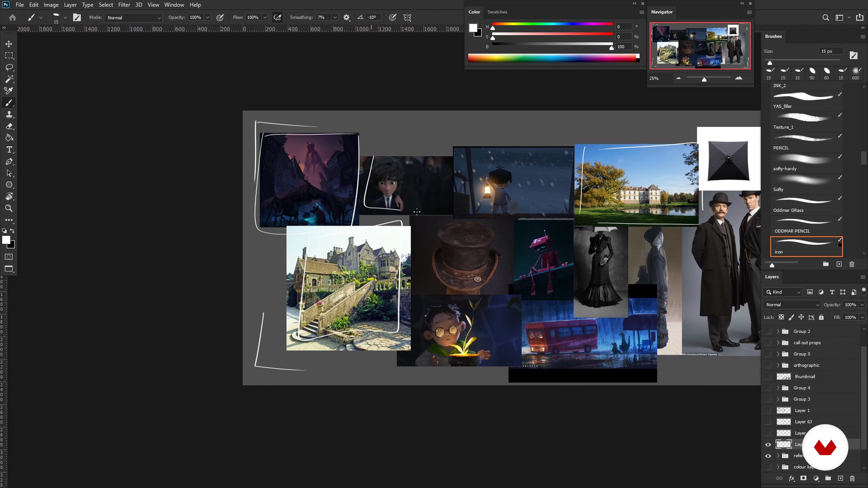The height and width of the screenshot is (488, 868).
Task: Click the Home button in options bar
Action: 12,18
